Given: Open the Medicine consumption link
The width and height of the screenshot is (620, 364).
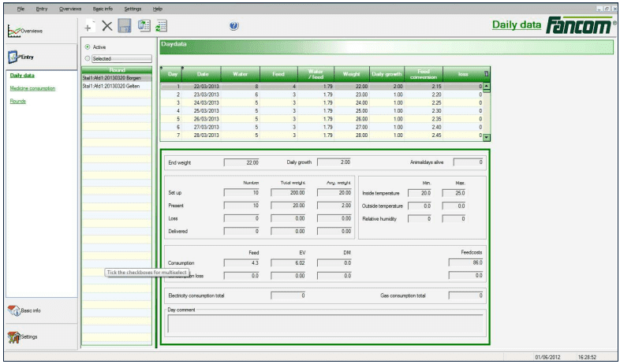Looking at the screenshot, I should point(31,89).
